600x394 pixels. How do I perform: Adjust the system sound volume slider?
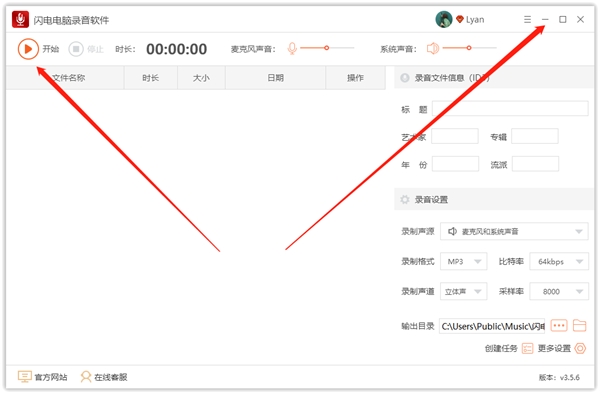(x=470, y=48)
